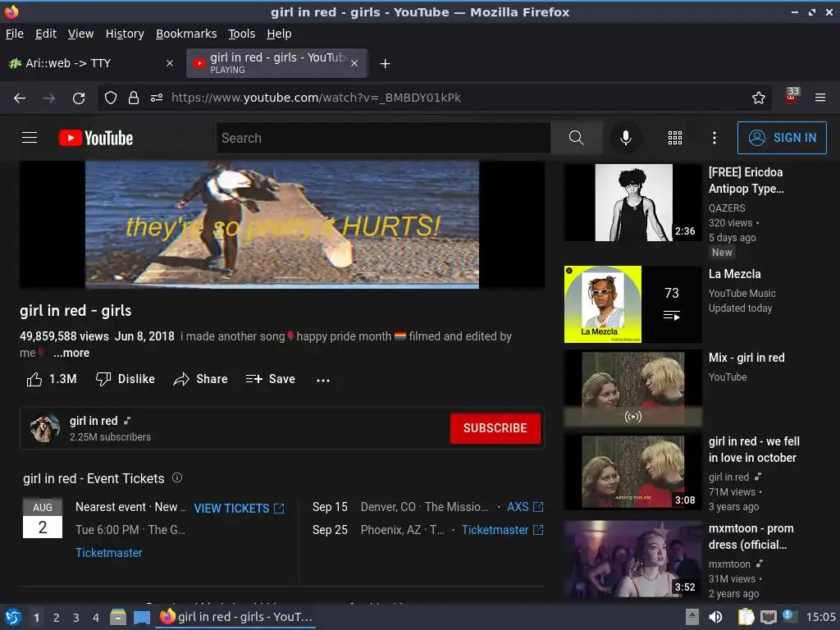Open the Mix - girl in red thumbnail
840x630 pixels.
pyautogui.click(x=632, y=388)
